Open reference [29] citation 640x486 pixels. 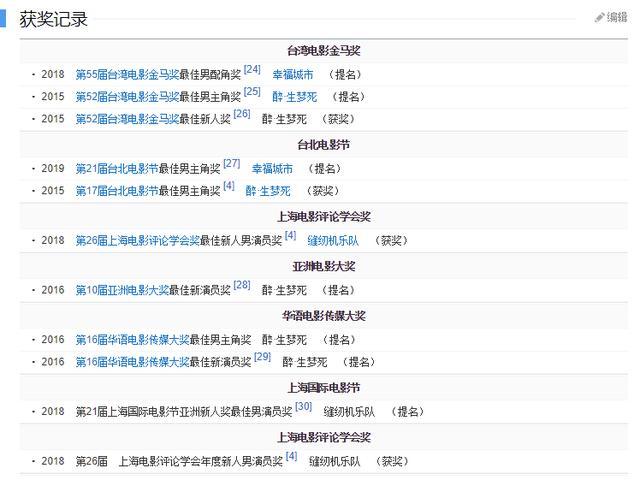coord(262,357)
